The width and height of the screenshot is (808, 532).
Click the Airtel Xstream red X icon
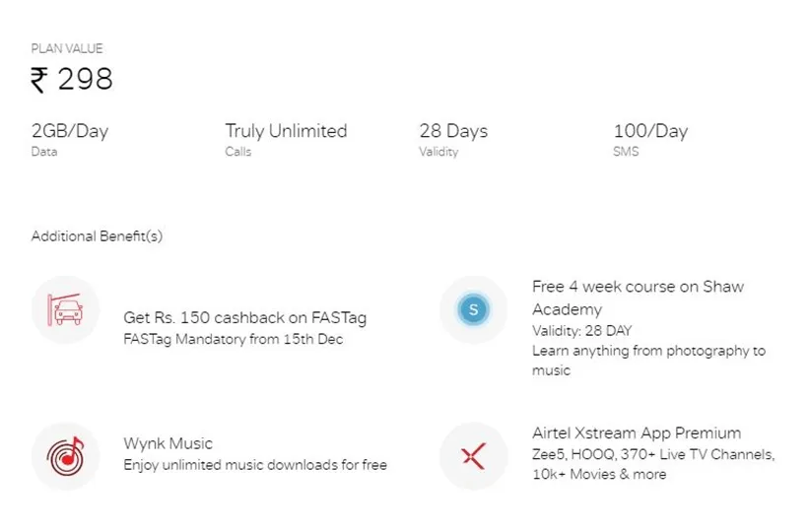pos(474,456)
